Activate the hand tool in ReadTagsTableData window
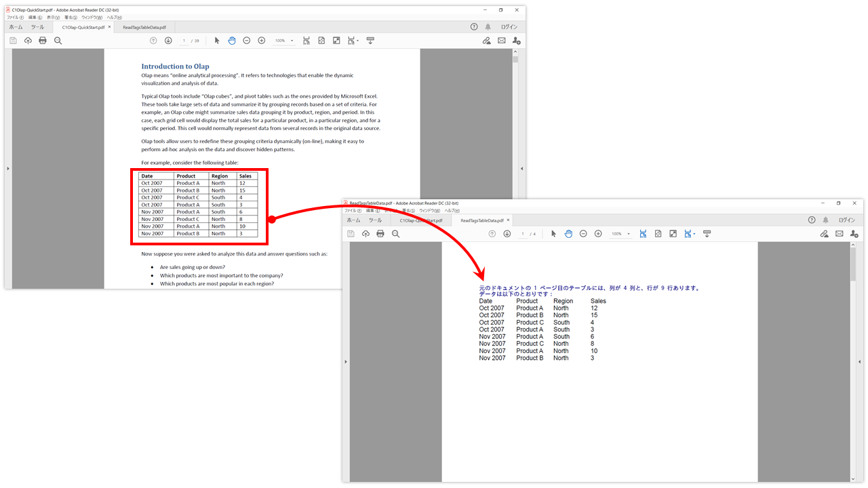 click(x=568, y=234)
